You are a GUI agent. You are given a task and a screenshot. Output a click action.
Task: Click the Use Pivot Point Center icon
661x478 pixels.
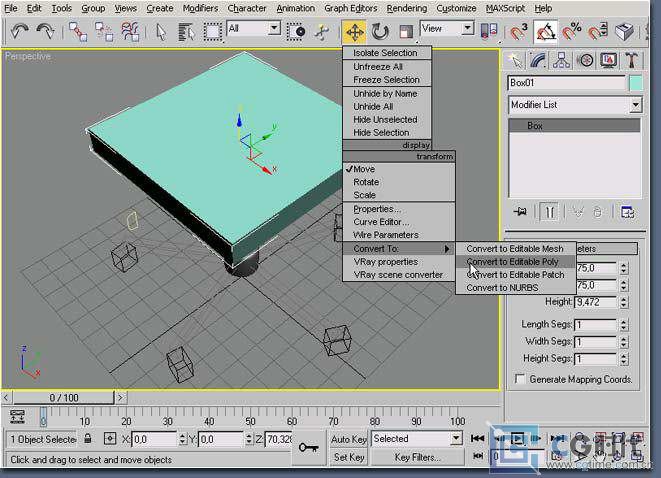pos(489,32)
